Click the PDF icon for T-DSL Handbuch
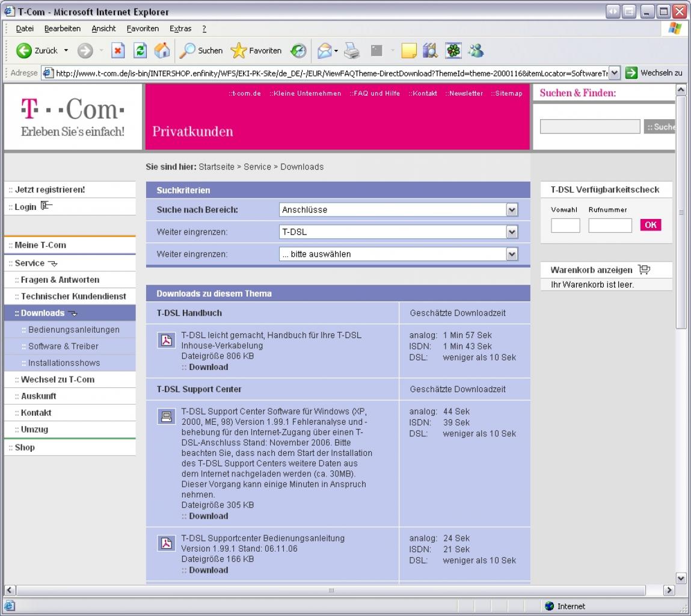Screen dimensions: 691x616 click(166, 340)
